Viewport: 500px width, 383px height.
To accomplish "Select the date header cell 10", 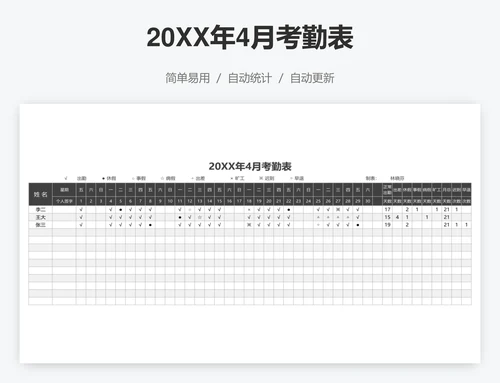I will point(170,201).
